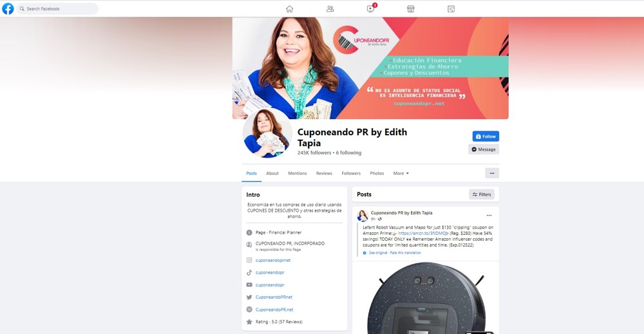Click the Facebook logo icon
Screen dimensions: 644x334
8,8
